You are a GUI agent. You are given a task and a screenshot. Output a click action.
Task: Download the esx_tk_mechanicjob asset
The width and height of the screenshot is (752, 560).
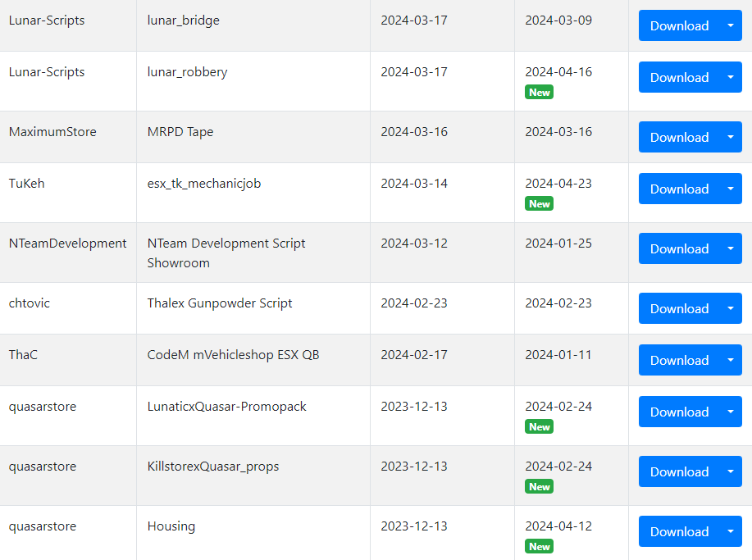coord(679,189)
